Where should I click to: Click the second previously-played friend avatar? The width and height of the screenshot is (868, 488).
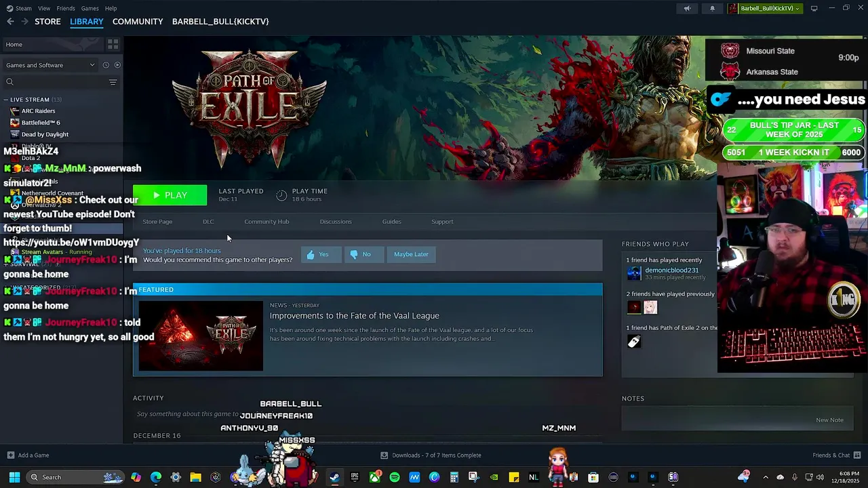[650, 307]
